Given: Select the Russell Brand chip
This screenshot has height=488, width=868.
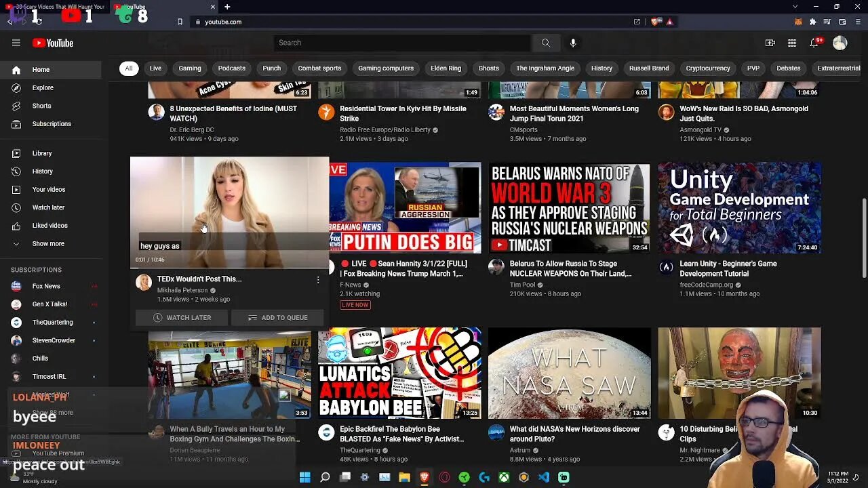Looking at the screenshot, I should [649, 68].
